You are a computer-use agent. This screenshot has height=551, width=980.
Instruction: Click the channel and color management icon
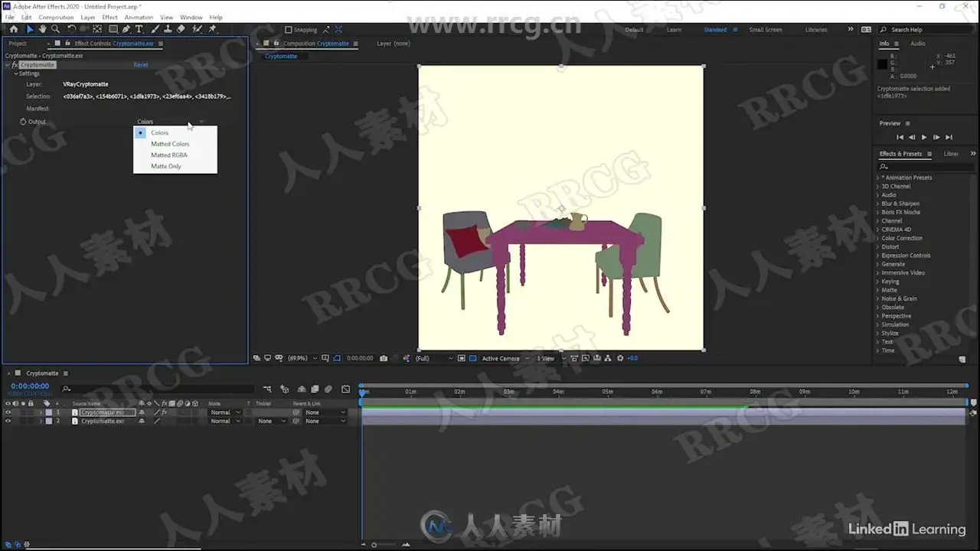point(406,358)
